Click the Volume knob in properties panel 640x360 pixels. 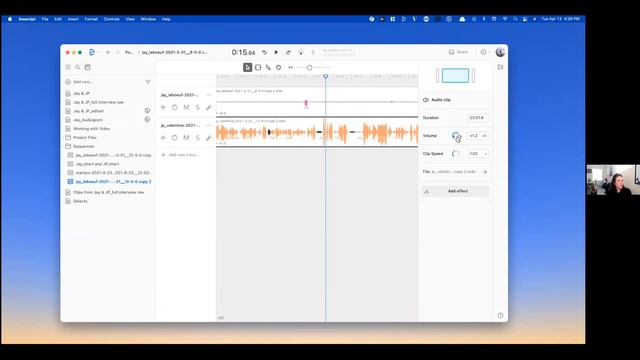[455, 136]
